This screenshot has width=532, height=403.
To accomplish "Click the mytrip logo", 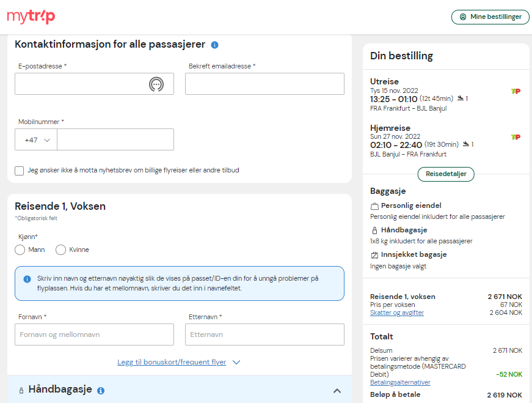I will [x=31, y=17].
